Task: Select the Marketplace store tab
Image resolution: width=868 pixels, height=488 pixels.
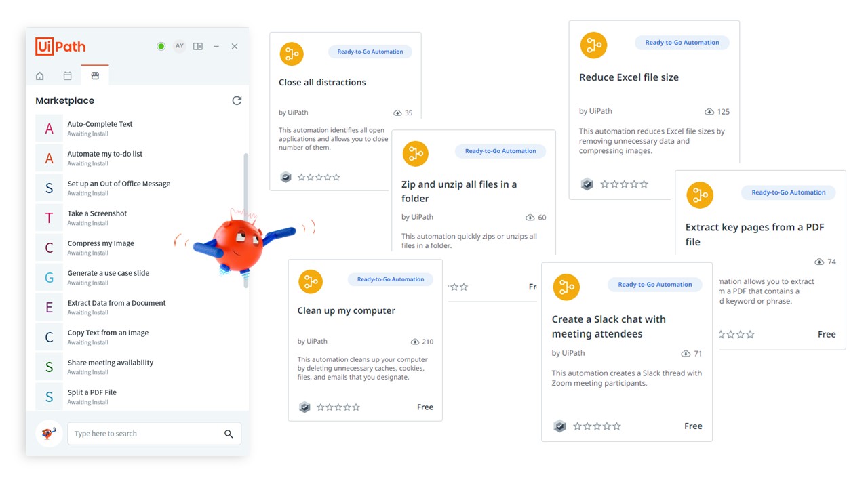Action: point(95,76)
